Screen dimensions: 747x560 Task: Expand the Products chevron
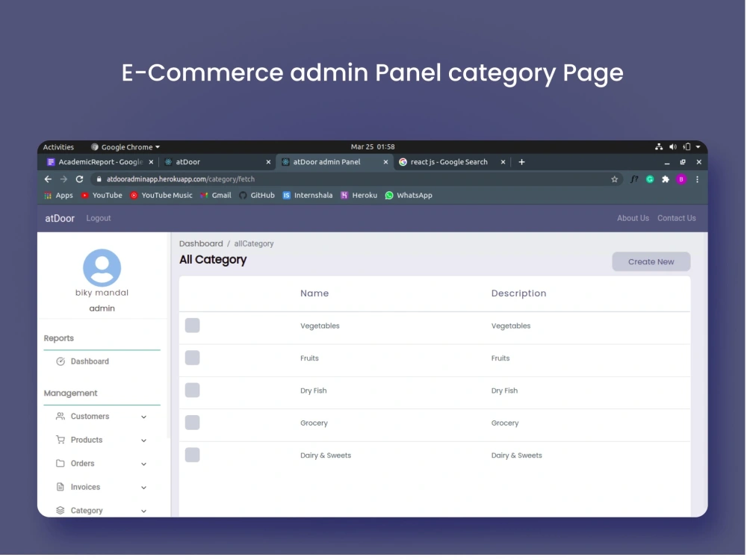[x=144, y=441]
